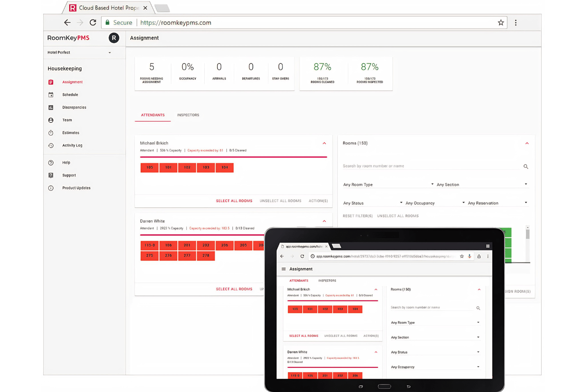Select the Cloud Based Hotel browser tab

[109, 8]
